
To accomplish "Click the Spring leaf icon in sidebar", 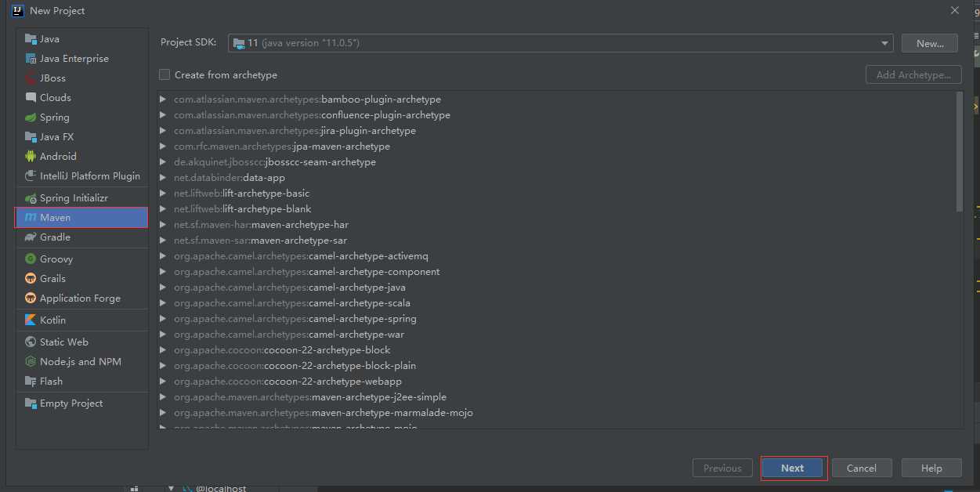I will tap(31, 118).
